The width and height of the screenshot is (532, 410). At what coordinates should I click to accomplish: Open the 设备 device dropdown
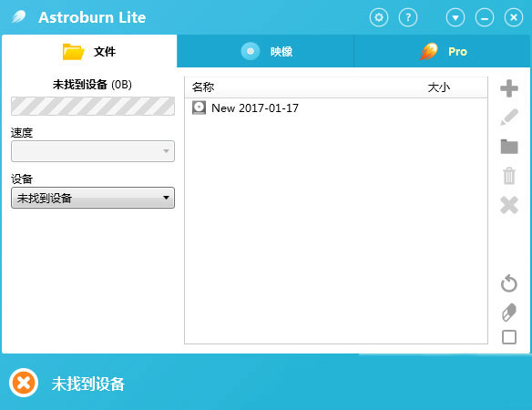click(93, 198)
